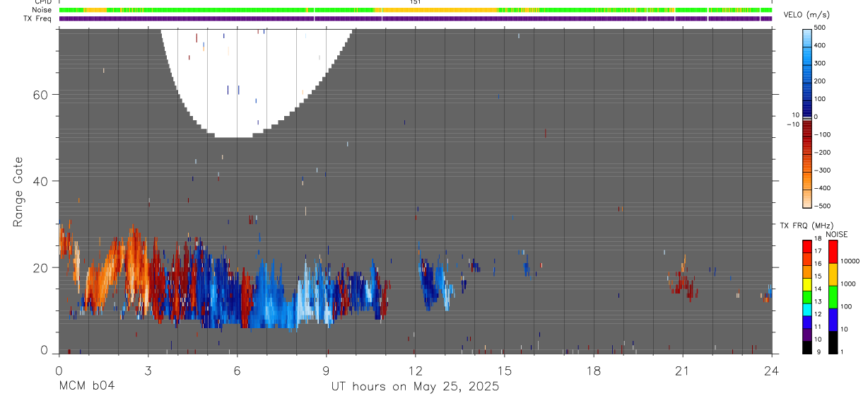This screenshot has height=401, width=868.
Task: Click the VELO (m/s) colorbar title
Action: (807, 15)
